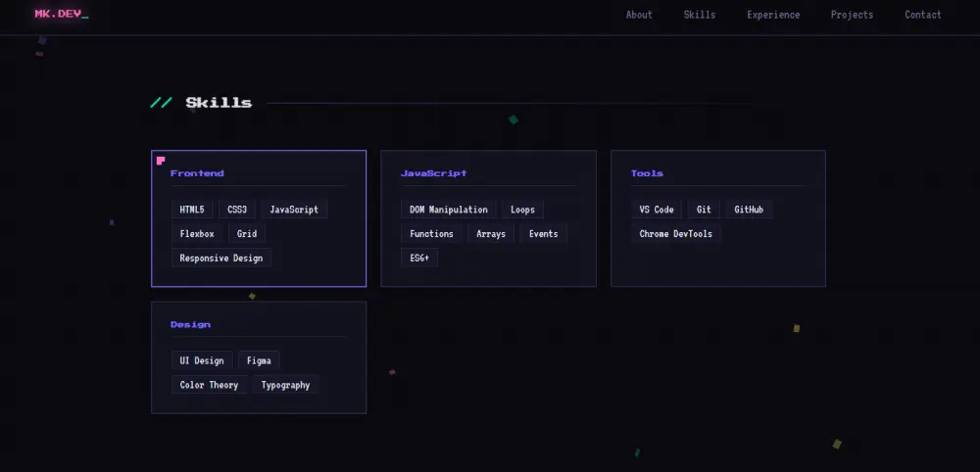Select the Chrome DevTools tag
The height and width of the screenshot is (472, 980).
pyautogui.click(x=675, y=233)
